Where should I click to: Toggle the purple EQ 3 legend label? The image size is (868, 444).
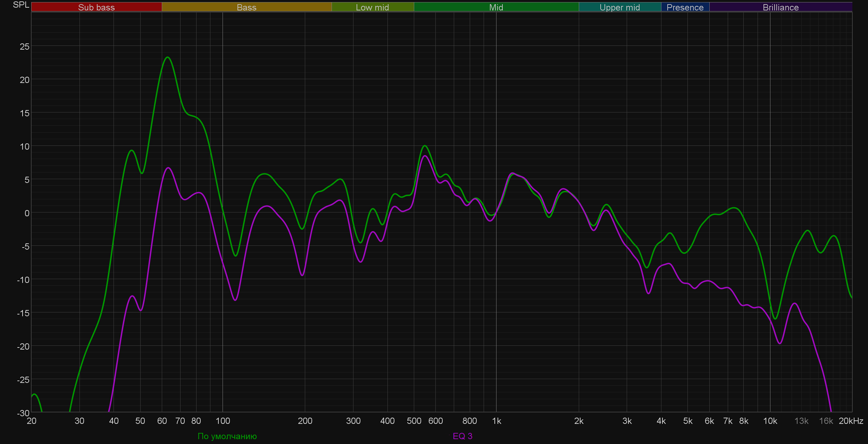(x=462, y=436)
